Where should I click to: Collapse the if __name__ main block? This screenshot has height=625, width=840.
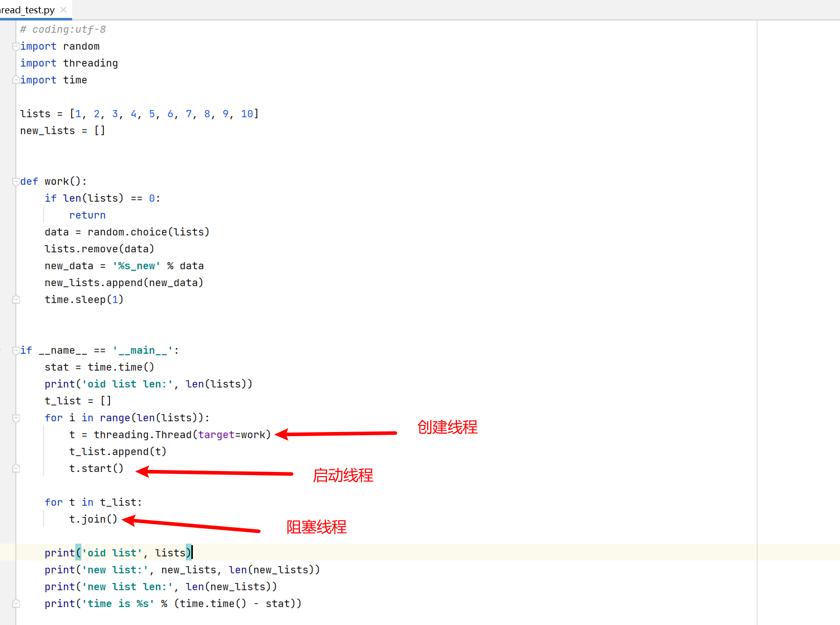coord(16,351)
